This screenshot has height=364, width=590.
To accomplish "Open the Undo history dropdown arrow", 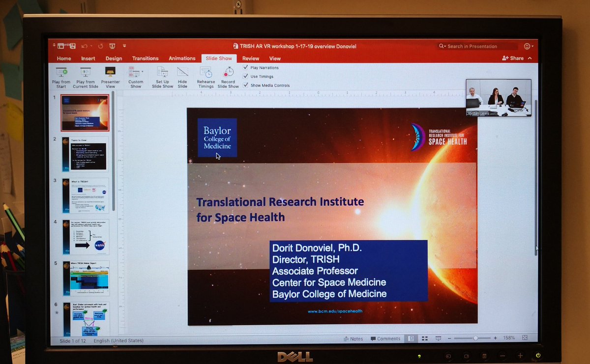I will click(91, 46).
